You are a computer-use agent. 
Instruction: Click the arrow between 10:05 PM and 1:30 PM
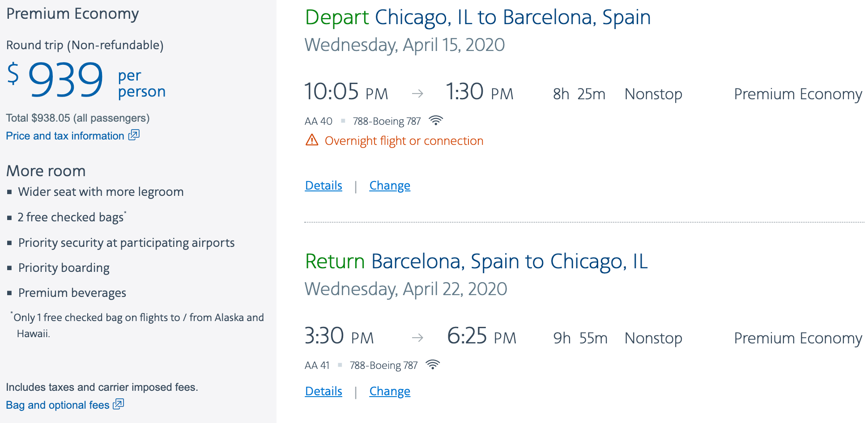[x=417, y=93]
